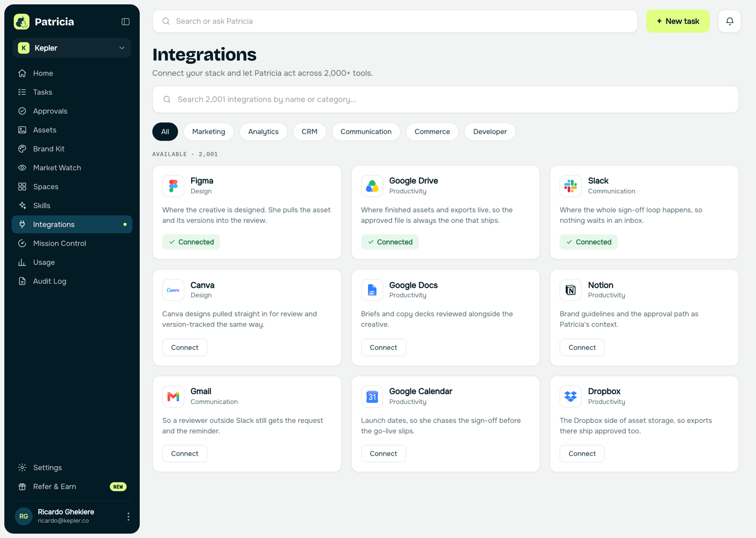Click the Gmail logo icon
Viewport: 756px width, 538px height.
[x=173, y=397]
